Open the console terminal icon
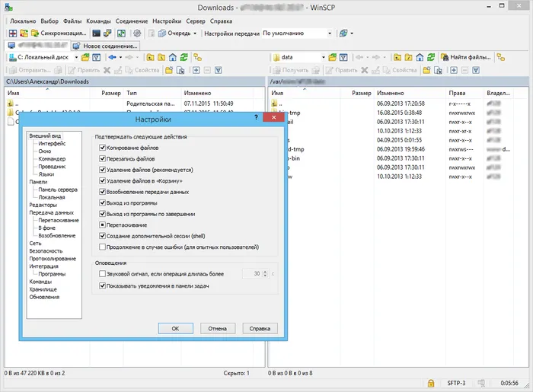Viewport: 533px width, 392px height. coord(97,33)
